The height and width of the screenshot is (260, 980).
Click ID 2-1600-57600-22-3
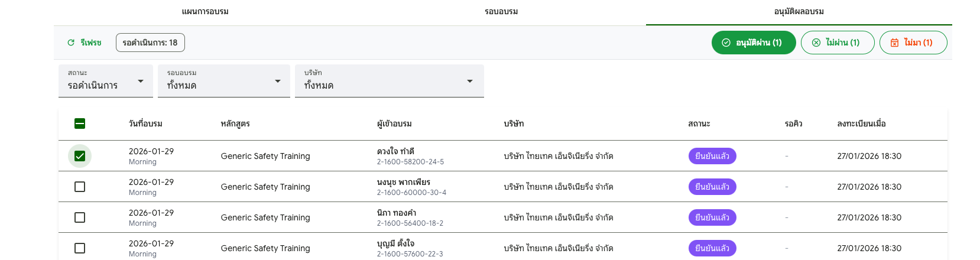(410, 254)
